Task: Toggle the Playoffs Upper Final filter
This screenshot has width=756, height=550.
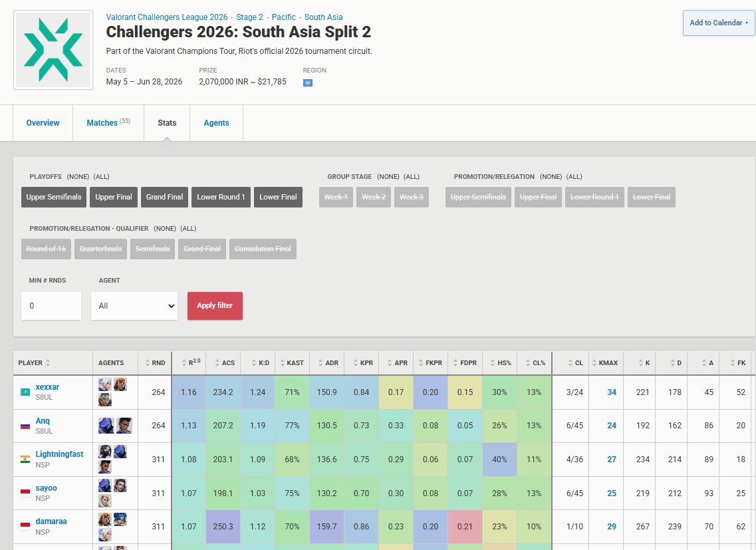Action: click(x=114, y=197)
